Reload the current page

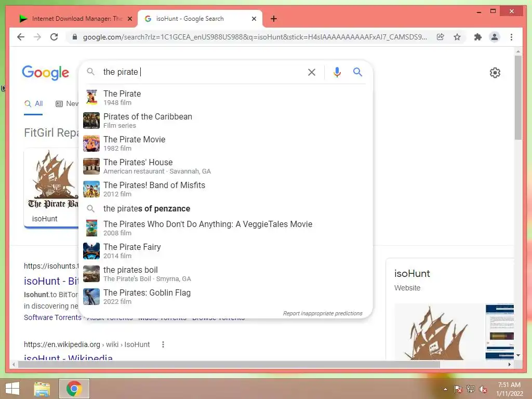click(54, 37)
